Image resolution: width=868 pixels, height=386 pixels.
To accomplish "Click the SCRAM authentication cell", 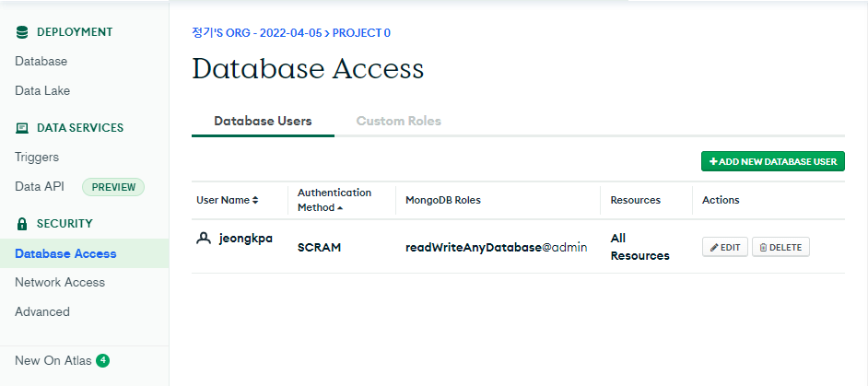I will pos(320,248).
